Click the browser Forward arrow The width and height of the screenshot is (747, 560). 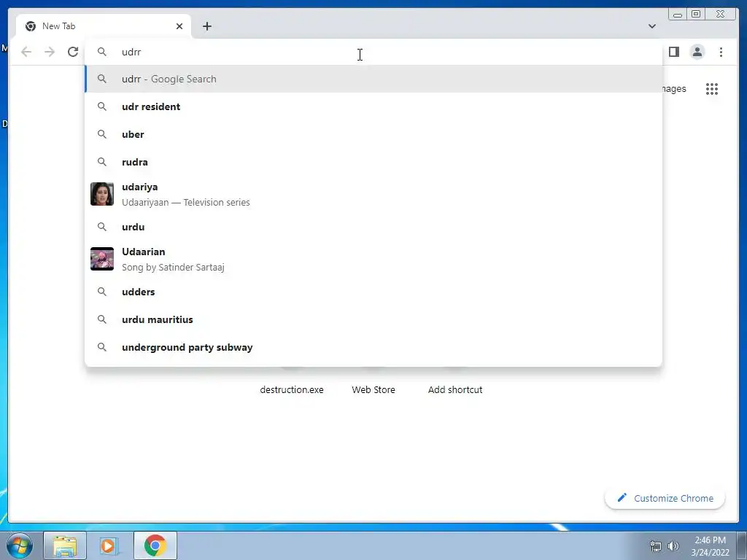pyautogui.click(x=50, y=52)
